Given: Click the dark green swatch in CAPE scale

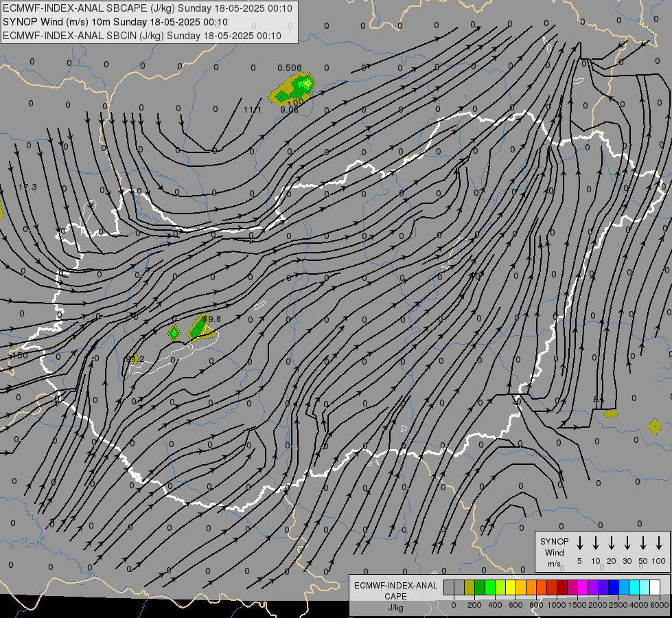Looking at the screenshot, I should (480, 587).
